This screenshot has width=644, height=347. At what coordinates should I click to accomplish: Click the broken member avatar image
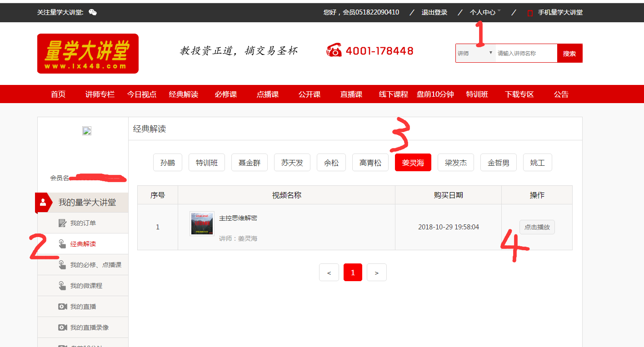(87, 131)
